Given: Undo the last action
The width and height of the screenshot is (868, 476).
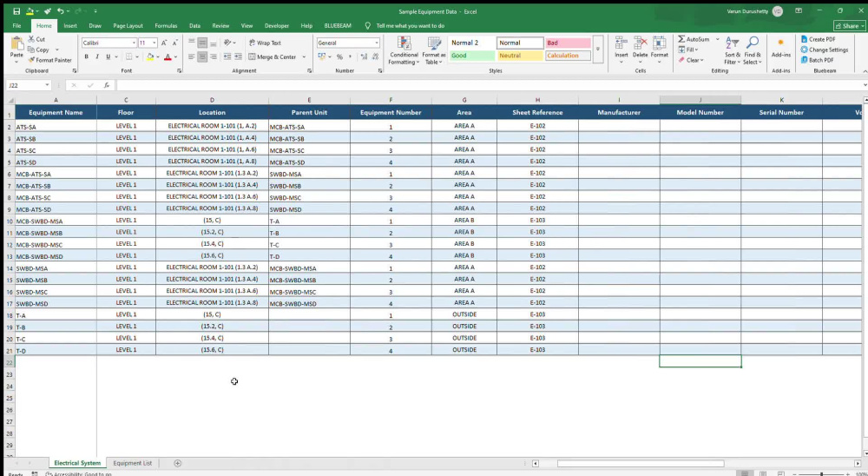Looking at the screenshot, I should click(x=60, y=11).
